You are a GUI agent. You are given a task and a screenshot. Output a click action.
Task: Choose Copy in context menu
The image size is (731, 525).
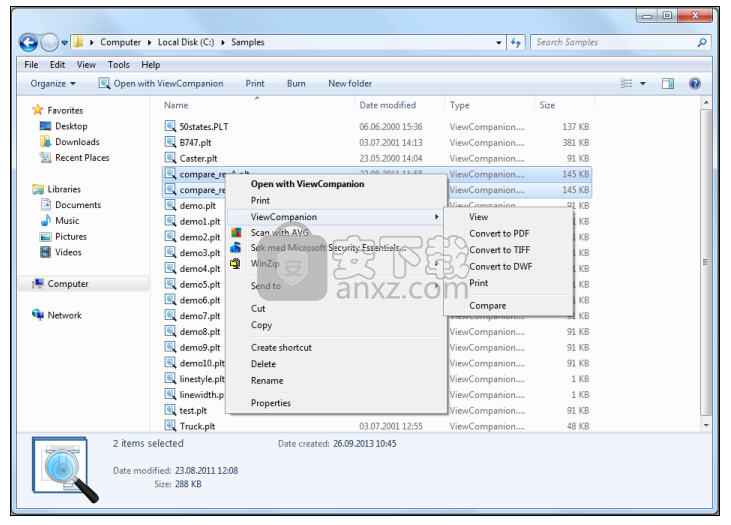point(261,325)
